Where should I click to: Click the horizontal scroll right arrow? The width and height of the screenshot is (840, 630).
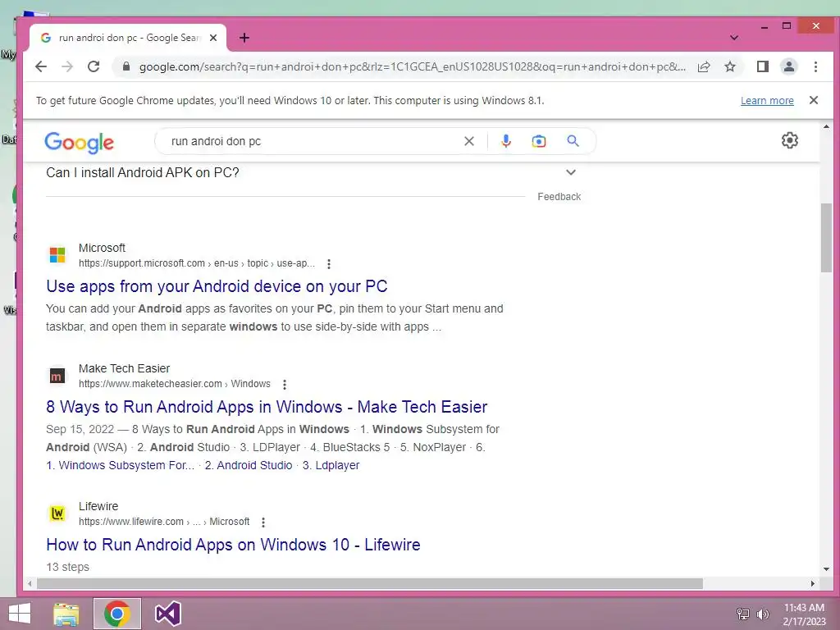pyautogui.click(x=813, y=583)
